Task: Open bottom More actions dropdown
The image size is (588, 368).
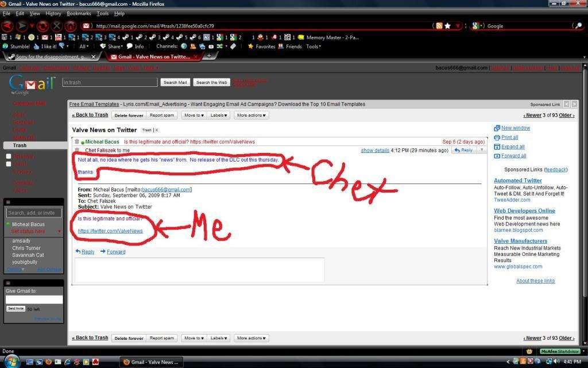Action: click(x=252, y=338)
